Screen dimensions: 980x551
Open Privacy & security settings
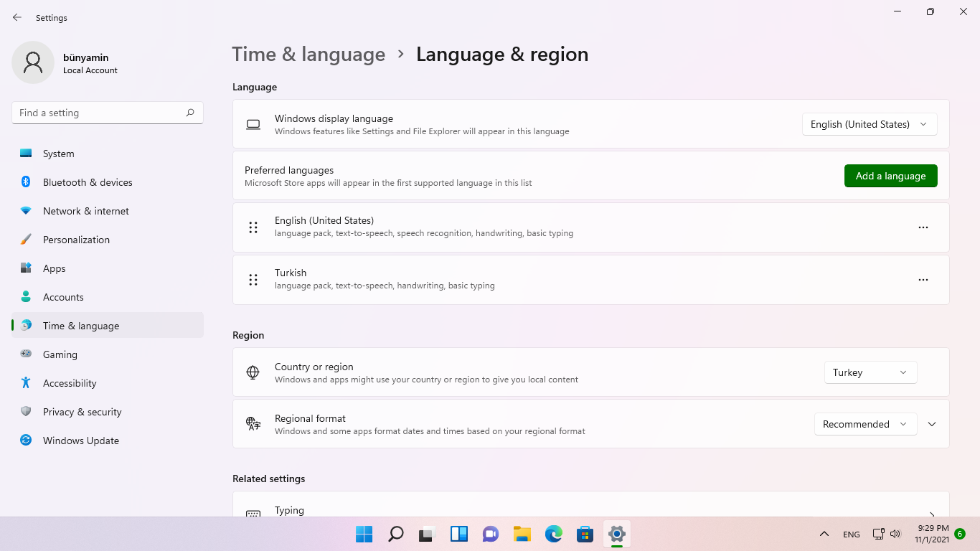point(108,412)
